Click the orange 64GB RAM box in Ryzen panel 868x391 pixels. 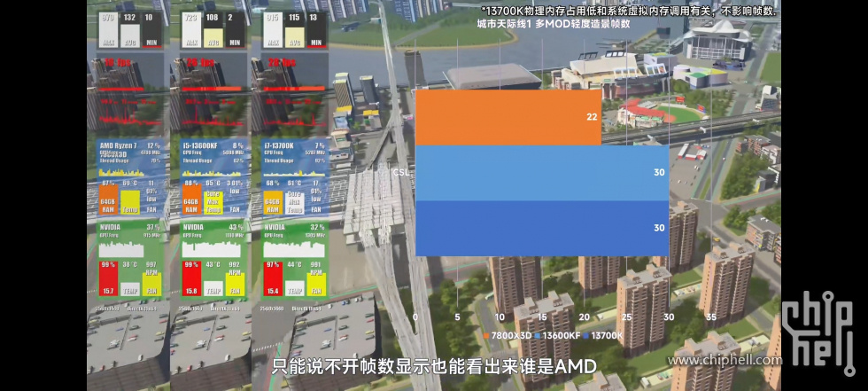coord(108,199)
